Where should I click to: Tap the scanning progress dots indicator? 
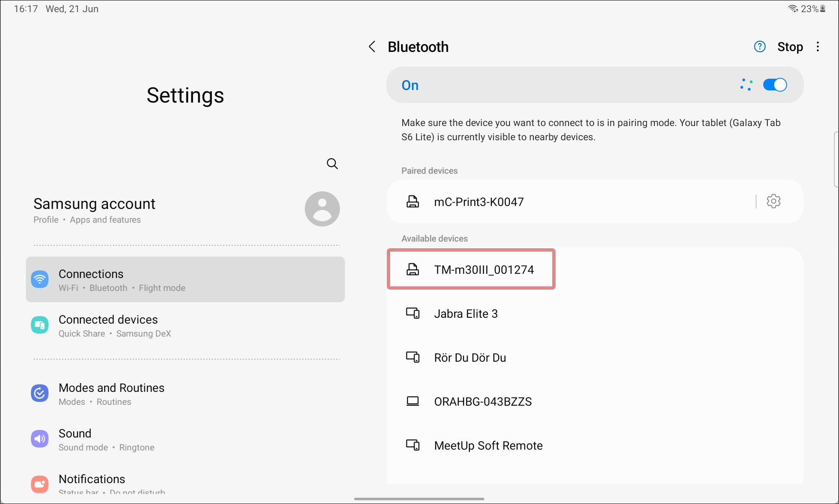(746, 85)
